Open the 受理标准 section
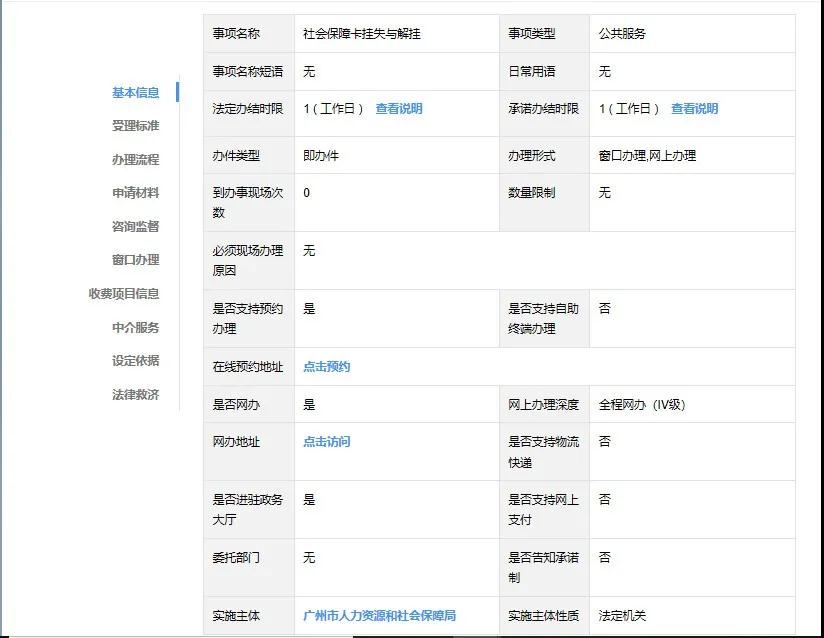 [x=136, y=126]
